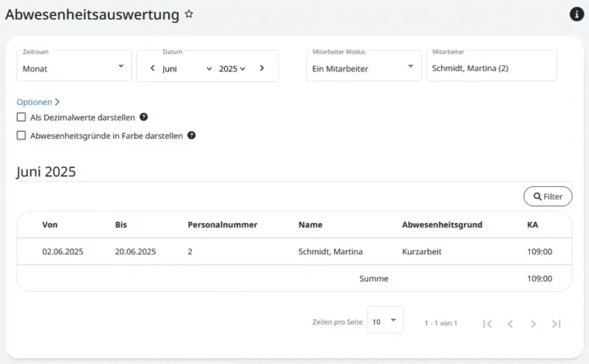Sort by Personalnummer column header

[222, 225]
